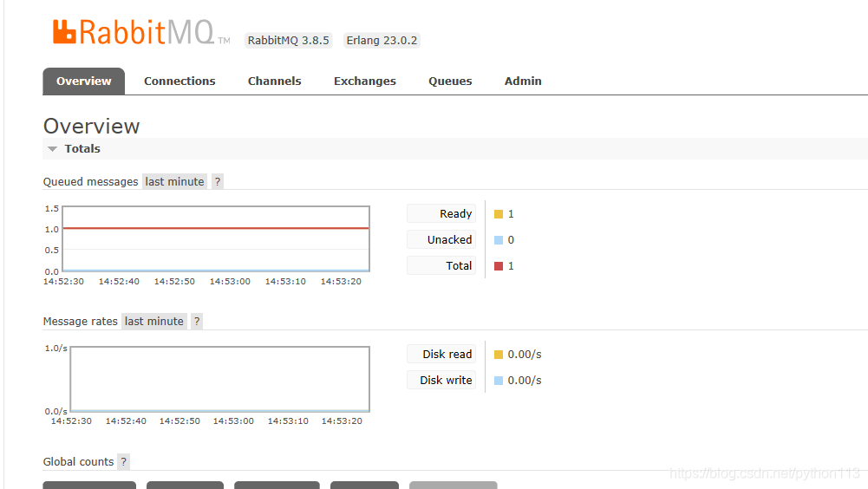Click the Global counts label

[x=78, y=462]
